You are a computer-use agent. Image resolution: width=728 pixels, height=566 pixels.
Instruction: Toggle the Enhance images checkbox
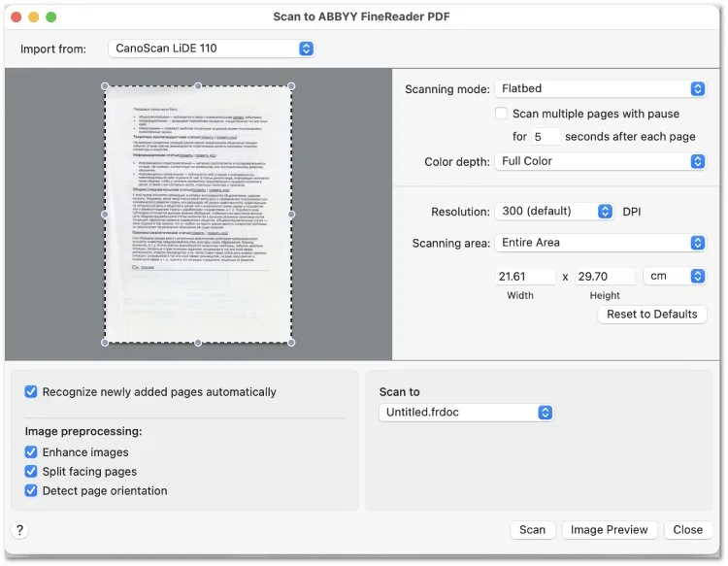[31, 452]
